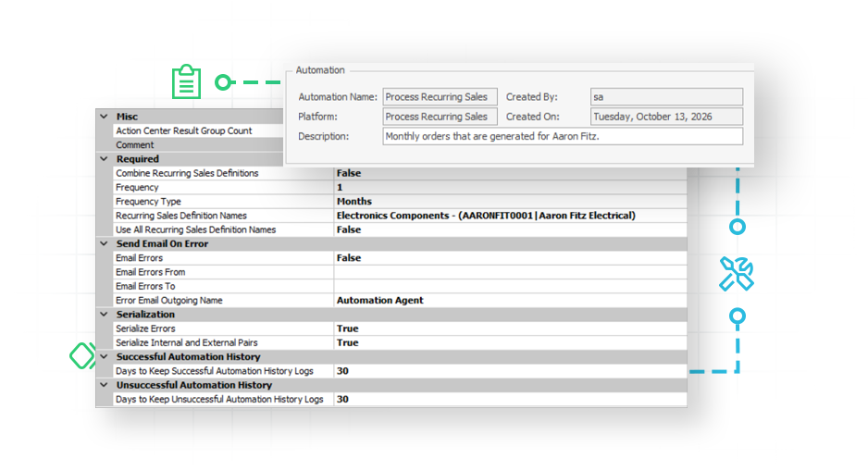Click the Automation Name field
The width and height of the screenshot is (868, 471).
pos(440,97)
